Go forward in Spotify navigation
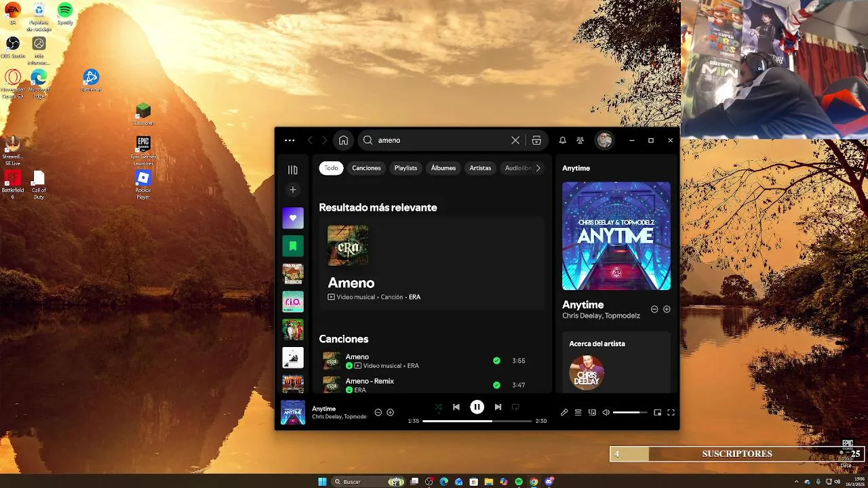This screenshot has height=488, width=868. (x=324, y=140)
